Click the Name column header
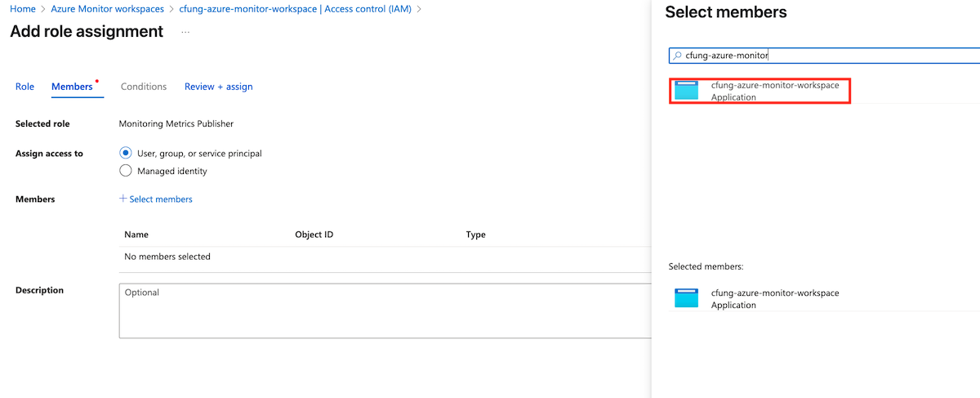The width and height of the screenshot is (980, 398). 136,235
